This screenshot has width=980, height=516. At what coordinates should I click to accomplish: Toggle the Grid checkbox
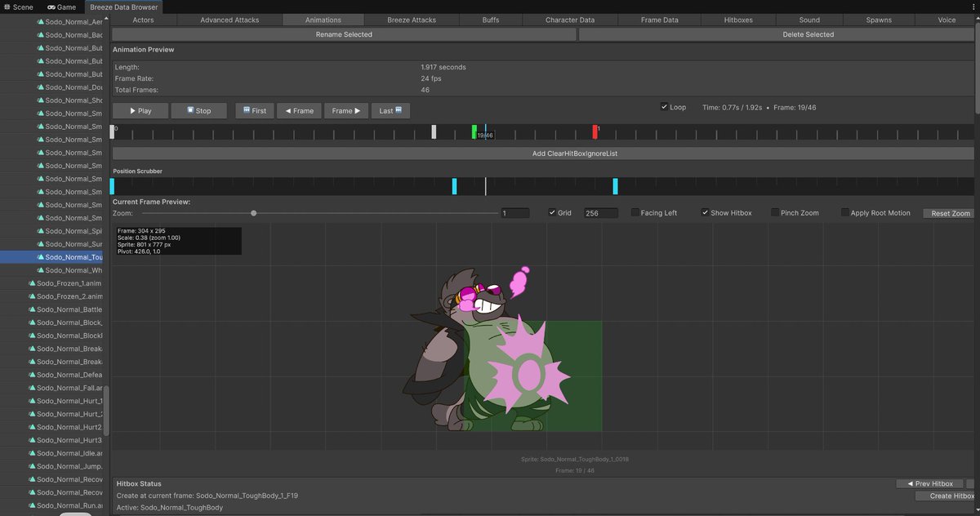click(x=552, y=212)
